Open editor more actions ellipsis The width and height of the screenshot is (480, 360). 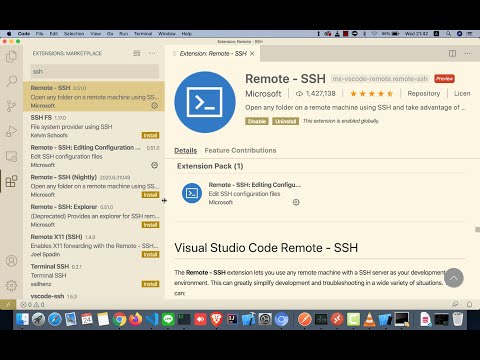coord(468,53)
